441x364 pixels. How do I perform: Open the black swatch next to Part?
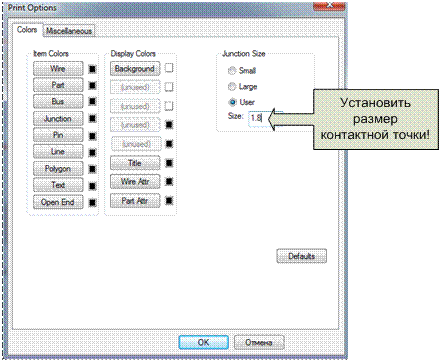[92, 85]
